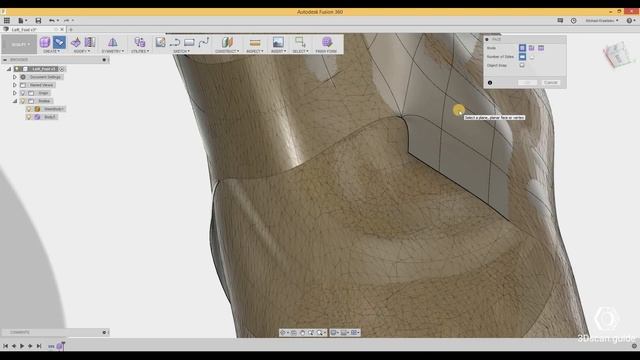
Task: Open the data panel grid icon
Action: [7, 20]
